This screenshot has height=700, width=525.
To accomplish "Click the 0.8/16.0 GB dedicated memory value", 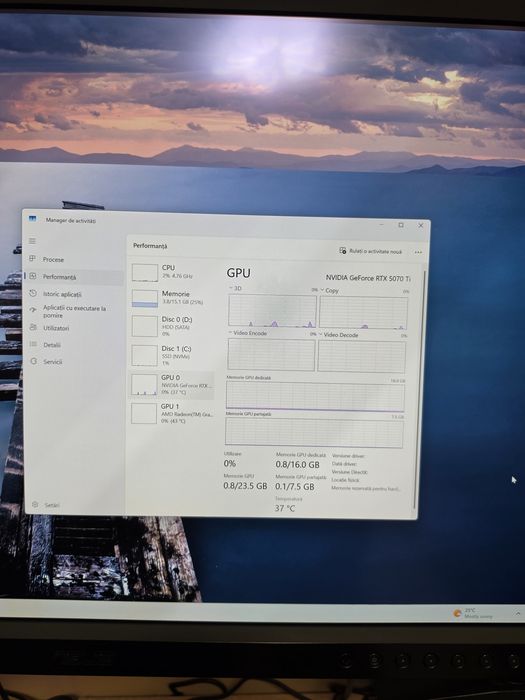I will [x=297, y=465].
